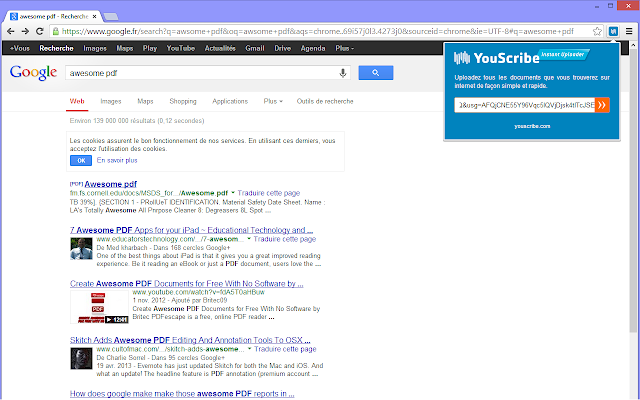
Task: Open Drive in the black bar
Action: coord(282,48)
